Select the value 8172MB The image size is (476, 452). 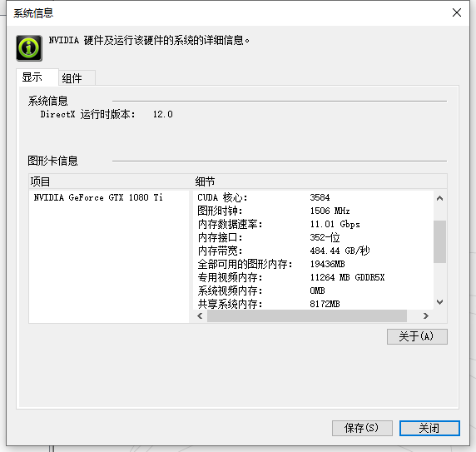point(325,304)
